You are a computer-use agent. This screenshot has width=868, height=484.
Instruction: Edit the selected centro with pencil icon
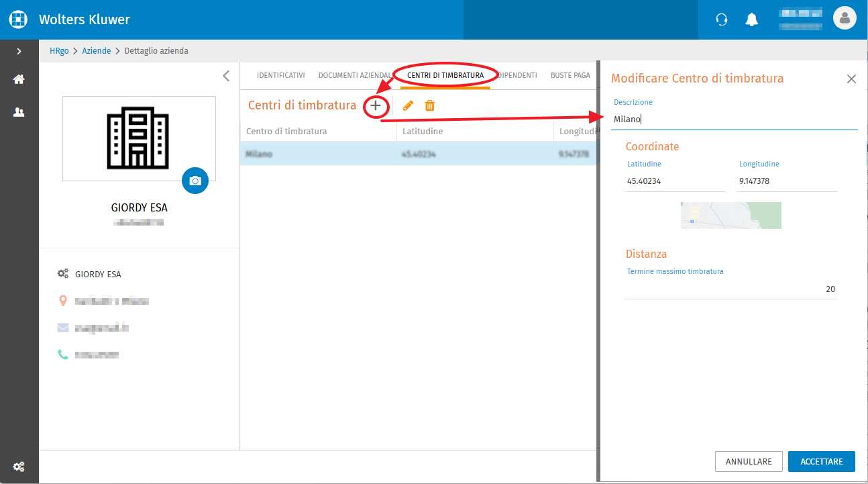[408, 105]
